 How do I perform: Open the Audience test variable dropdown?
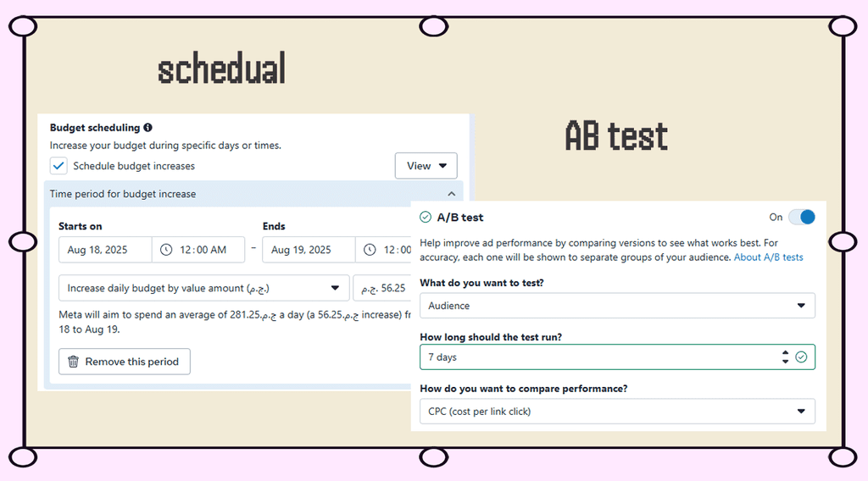(617, 306)
